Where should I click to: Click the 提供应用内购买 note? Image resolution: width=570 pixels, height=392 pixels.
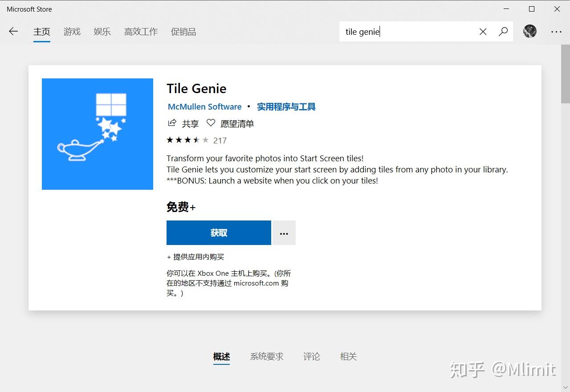[x=195, y=257]
